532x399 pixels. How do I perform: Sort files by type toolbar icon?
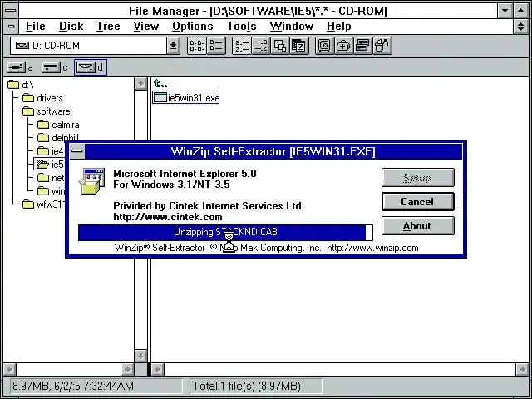pos(260,46)
